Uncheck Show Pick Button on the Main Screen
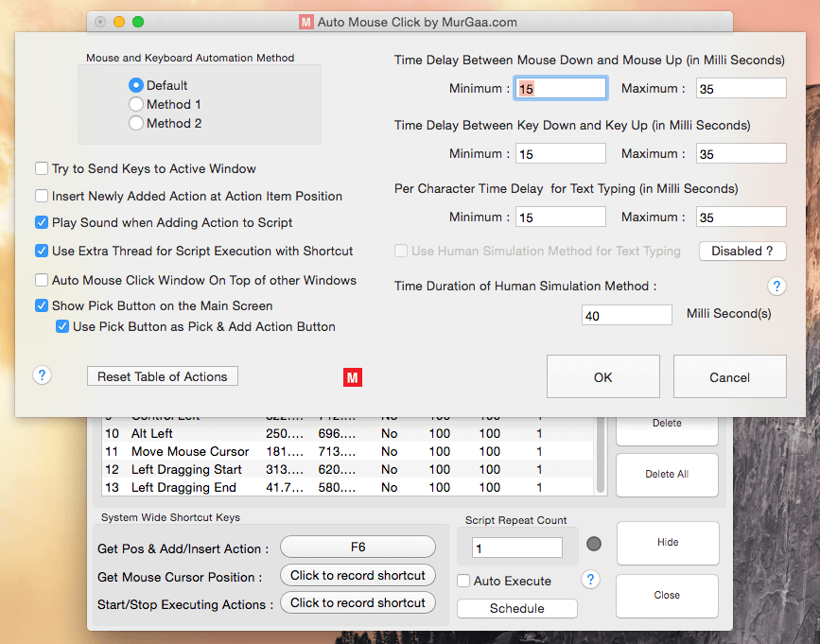 42,305
